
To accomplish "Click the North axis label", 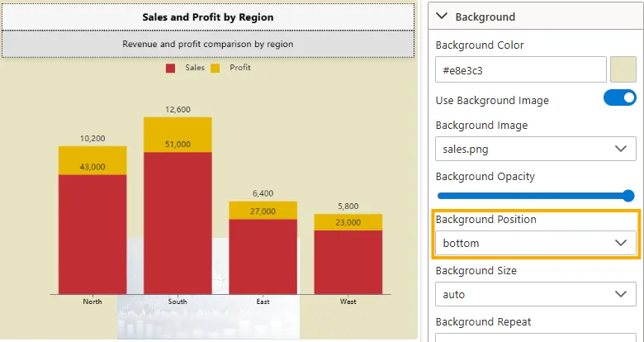I will tap(92, 302).
